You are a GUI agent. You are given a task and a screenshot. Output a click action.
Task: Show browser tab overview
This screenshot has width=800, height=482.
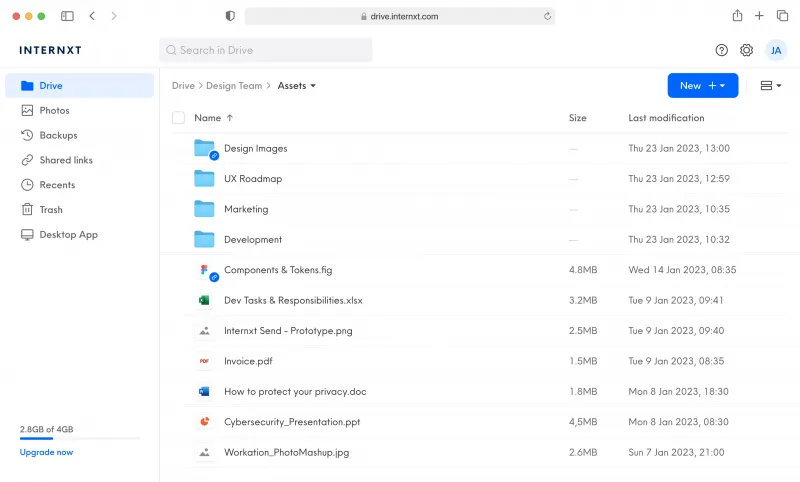782,16
